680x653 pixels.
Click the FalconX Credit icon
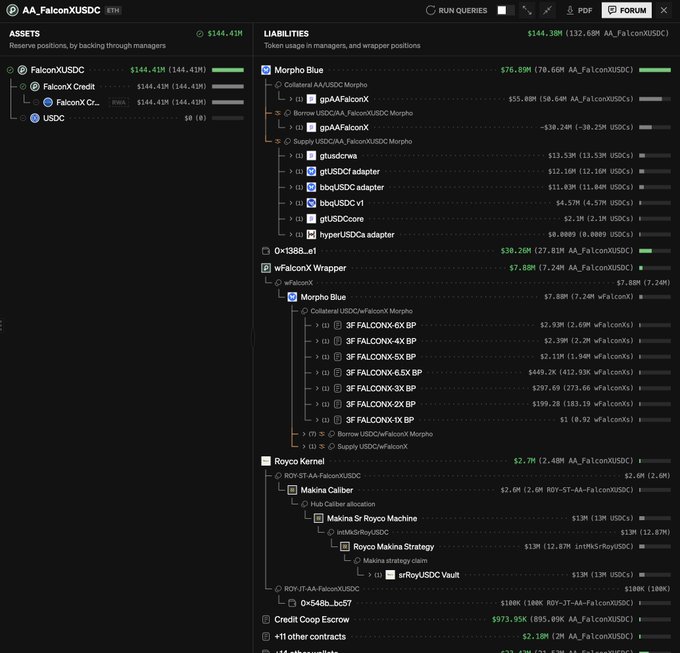[35, 86]
